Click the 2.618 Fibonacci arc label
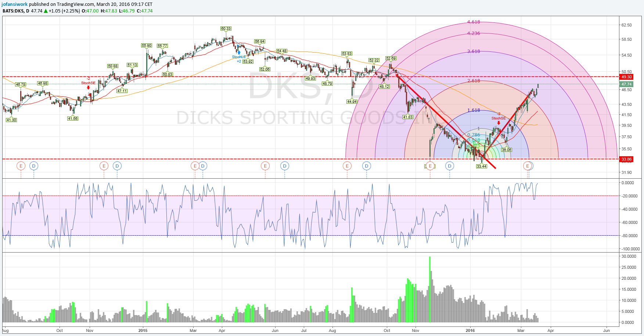Viewport: 644px width, 336px height. [474, 81]
